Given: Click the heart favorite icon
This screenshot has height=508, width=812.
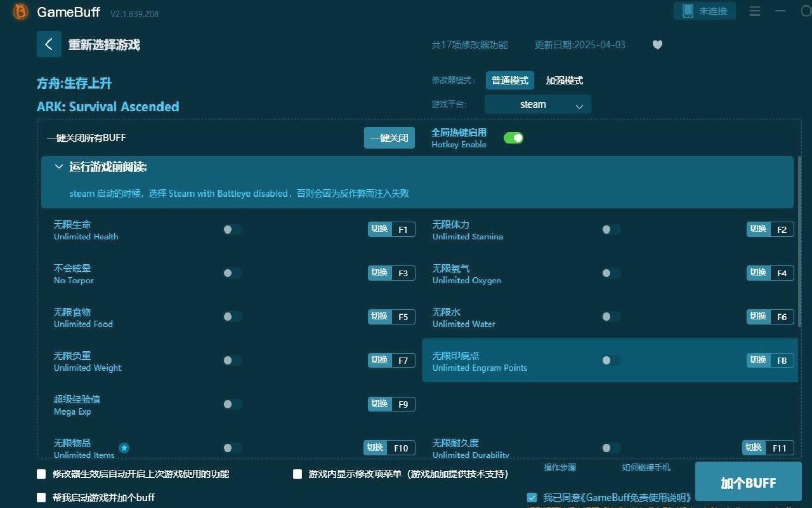Looking at the screenshot, I should coord(657,44).
